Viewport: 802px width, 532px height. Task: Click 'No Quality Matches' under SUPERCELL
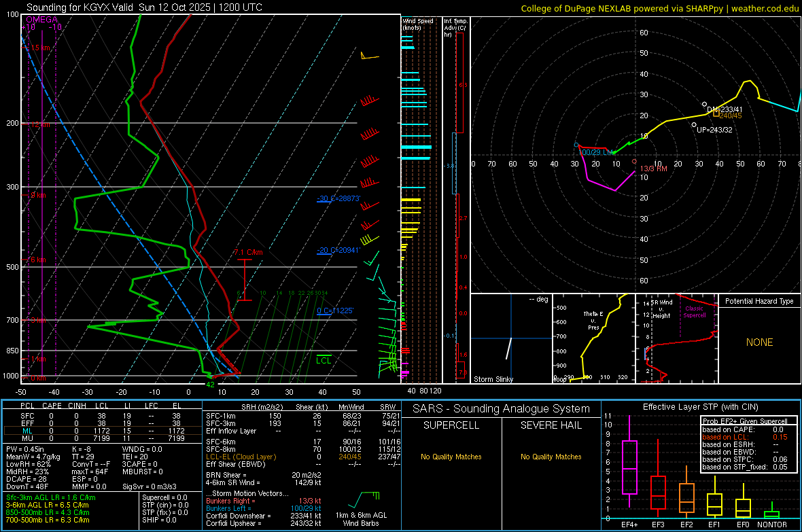[x=451, y=457]
